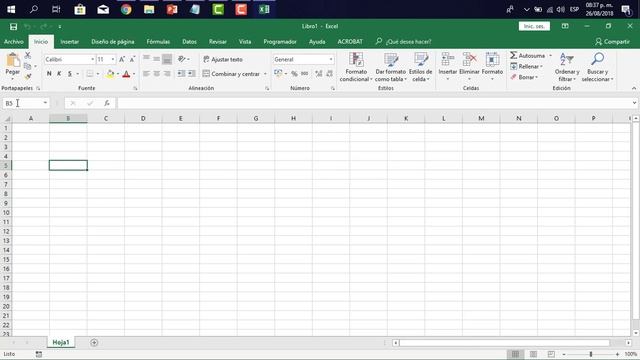Click Ajustar texto button
Viewport: 640px width, 360px height.
pyautogui.click(x=223, y=60)
